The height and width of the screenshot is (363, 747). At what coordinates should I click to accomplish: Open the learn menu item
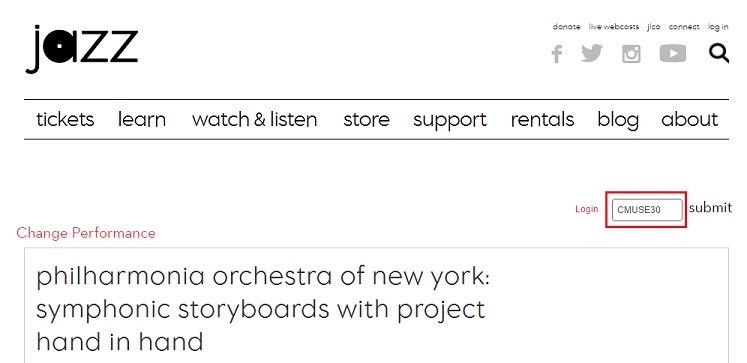click(x=141, y=120)
